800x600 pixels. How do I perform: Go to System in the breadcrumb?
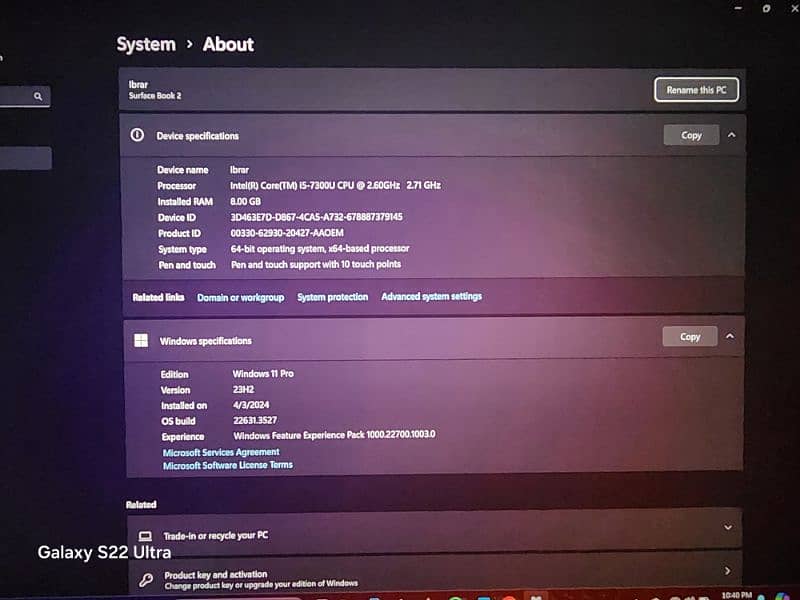[x=146, y=44]
